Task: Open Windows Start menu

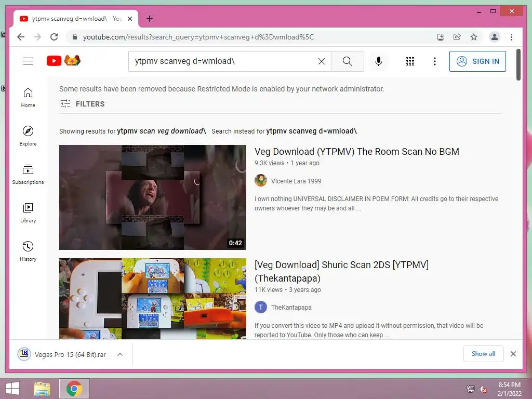Action: point(12,389)
